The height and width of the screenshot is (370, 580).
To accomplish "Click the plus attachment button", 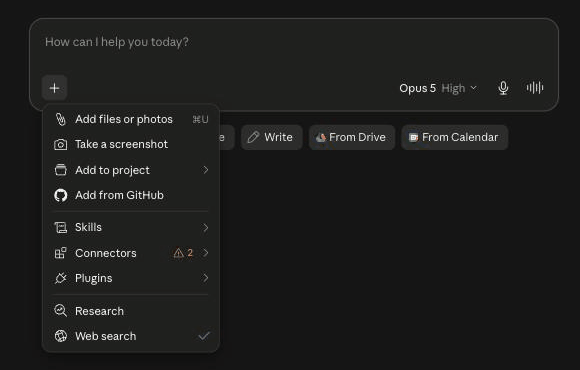I will [54, 88].
